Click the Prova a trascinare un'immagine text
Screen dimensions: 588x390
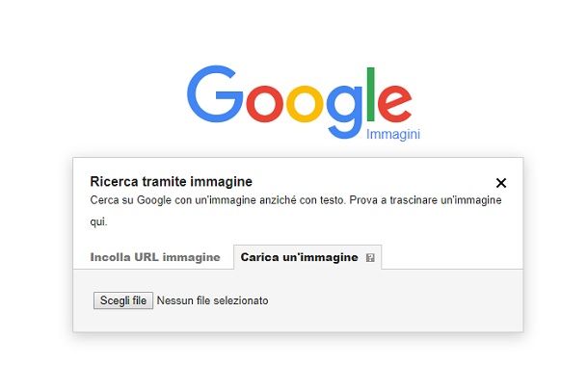(425, 200)
